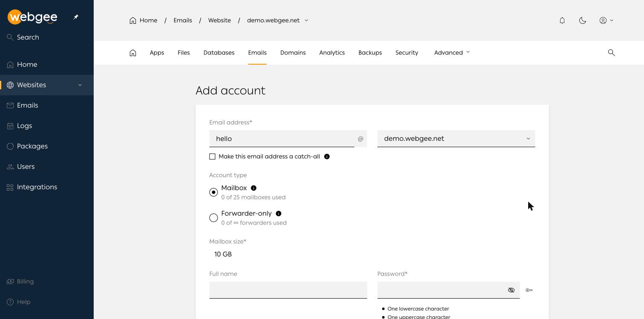The height and width of the screenshot is (319, 644).
Task: Open the demo.webgee.net domain dropdown
Action: (456, 139)
